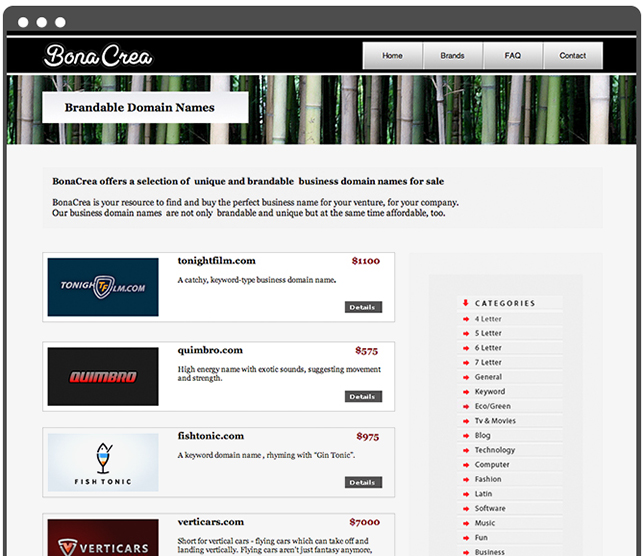Click the $1100 price
Image resolution: width=644 pixels, height=556 pixels.
[366, 261]
